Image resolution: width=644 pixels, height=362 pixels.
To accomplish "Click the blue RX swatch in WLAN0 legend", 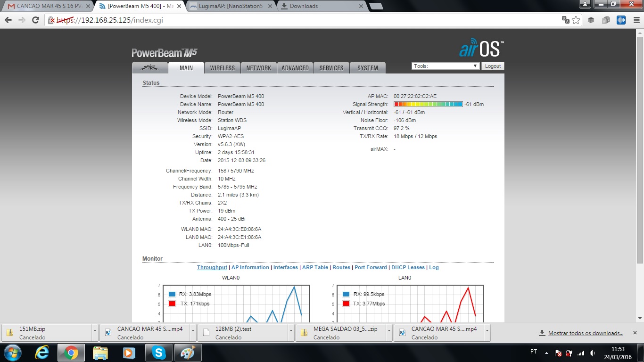I will click(172, 294).
